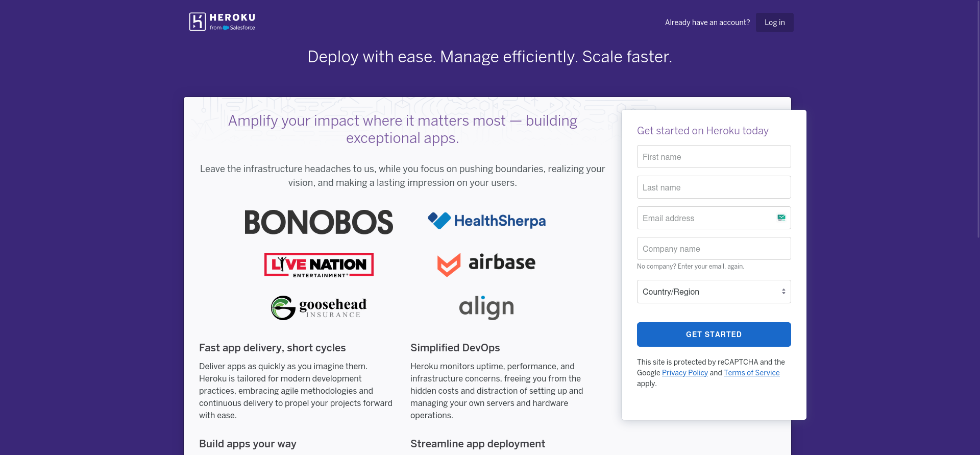
Task: Click the HealthSherpa logo
Action: click(487, 221)
